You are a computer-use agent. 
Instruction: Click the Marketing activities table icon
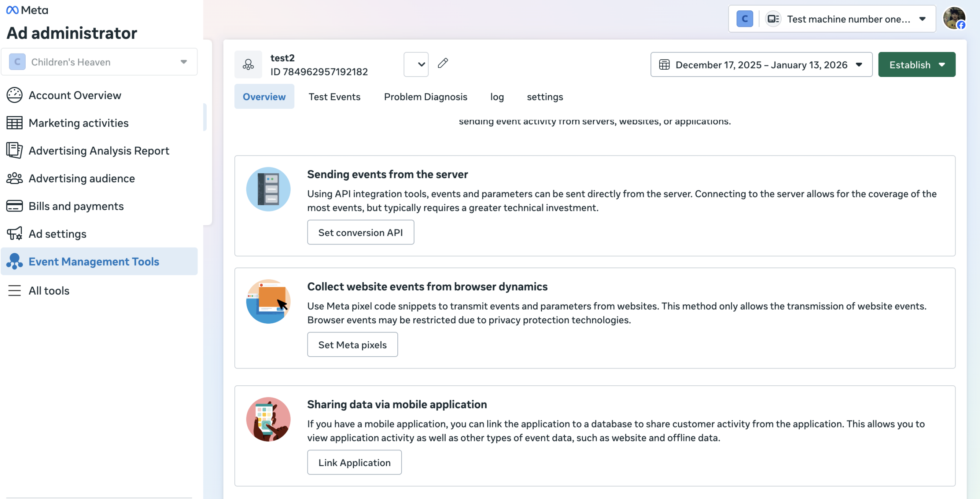click(15, 123)
